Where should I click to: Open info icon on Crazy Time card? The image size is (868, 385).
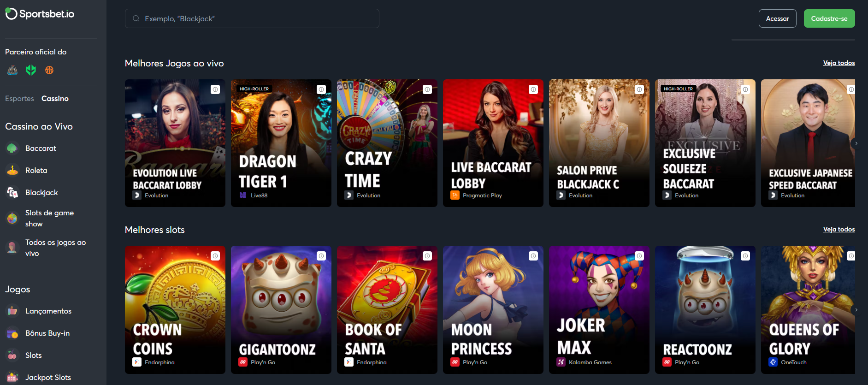(427, 89)
